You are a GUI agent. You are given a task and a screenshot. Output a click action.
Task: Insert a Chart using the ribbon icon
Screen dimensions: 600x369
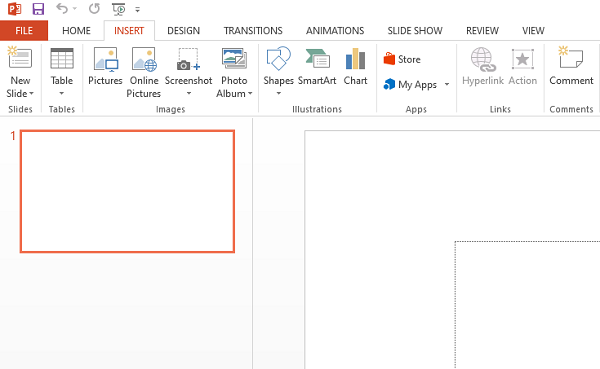(355, 66)
